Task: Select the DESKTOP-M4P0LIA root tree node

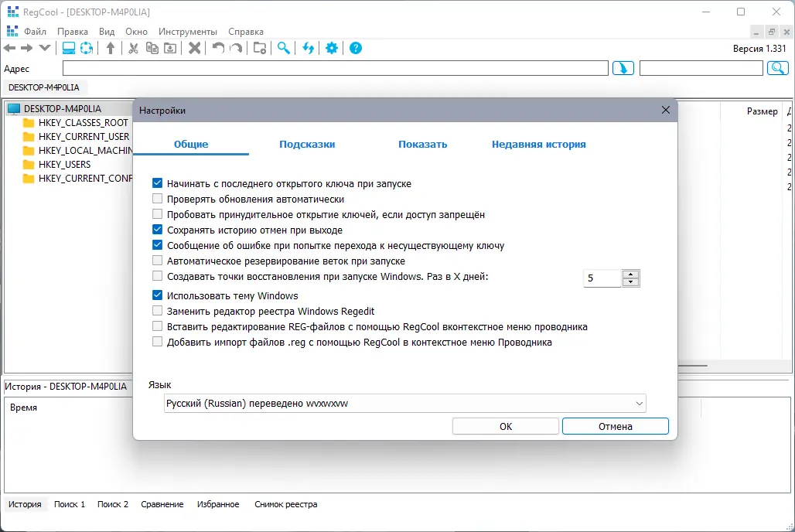Action: click(63, 108)
